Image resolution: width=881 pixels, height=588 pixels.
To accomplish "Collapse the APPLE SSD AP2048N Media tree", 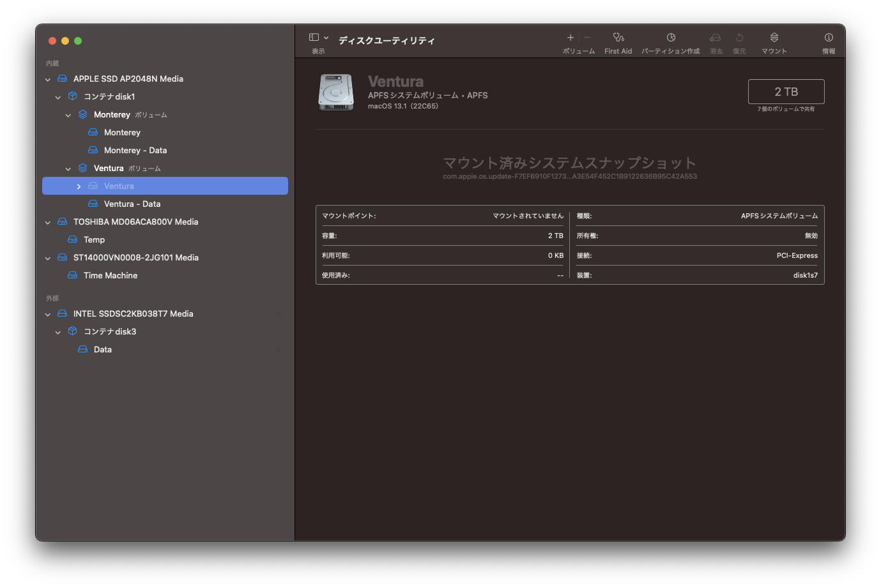I will click(x=48, y=80).
